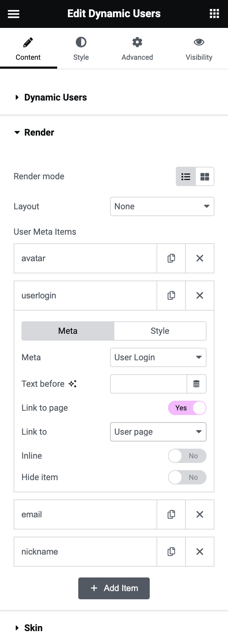Select the list Render mode icon
Screen dimensions: 228x644
click(186, 176)
